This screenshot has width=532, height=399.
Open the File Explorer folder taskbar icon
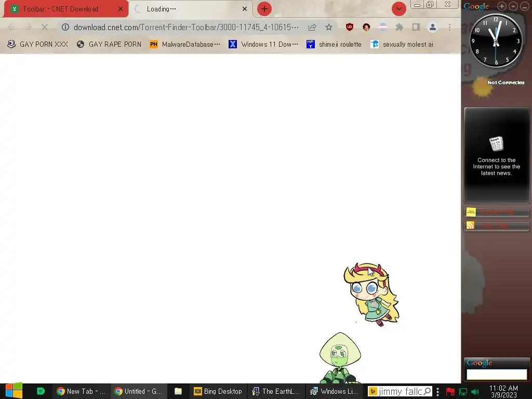pyautogui.click(x=178, y=392)
